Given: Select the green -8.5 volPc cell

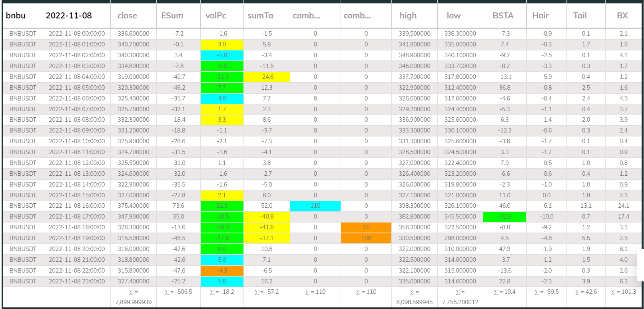Looking at the screenshot, I should coord(222,66).
